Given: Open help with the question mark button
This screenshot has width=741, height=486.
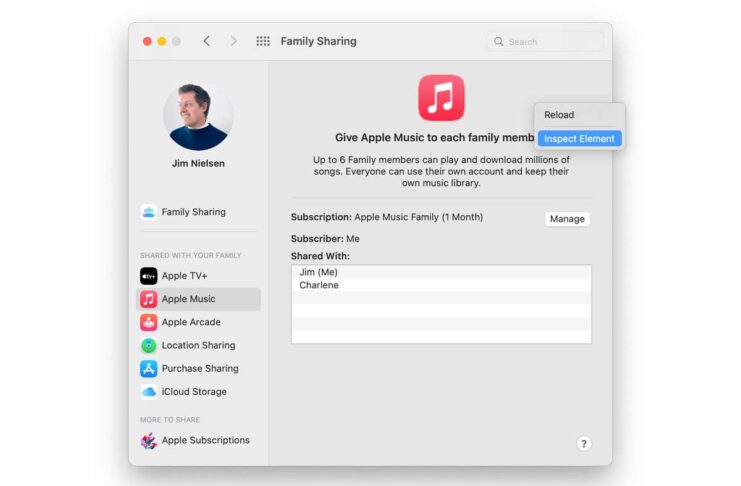Looking at the screenshot, I should pos(584,443).
